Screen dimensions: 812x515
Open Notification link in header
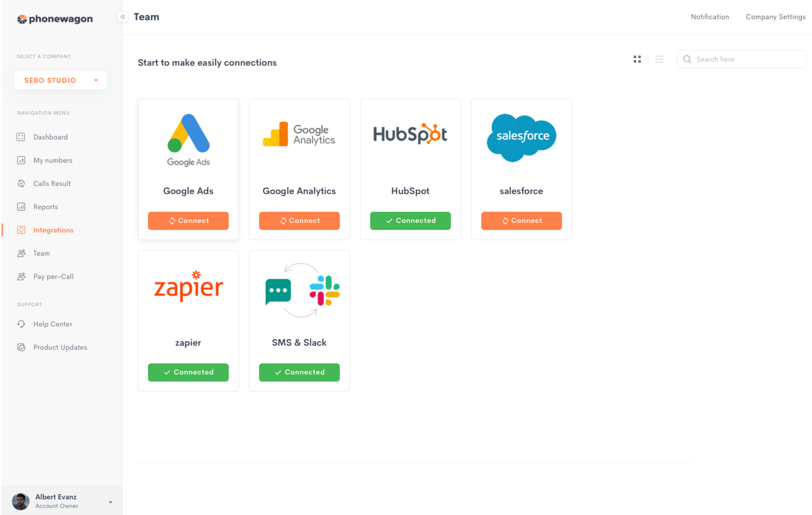tap(709, 17)
